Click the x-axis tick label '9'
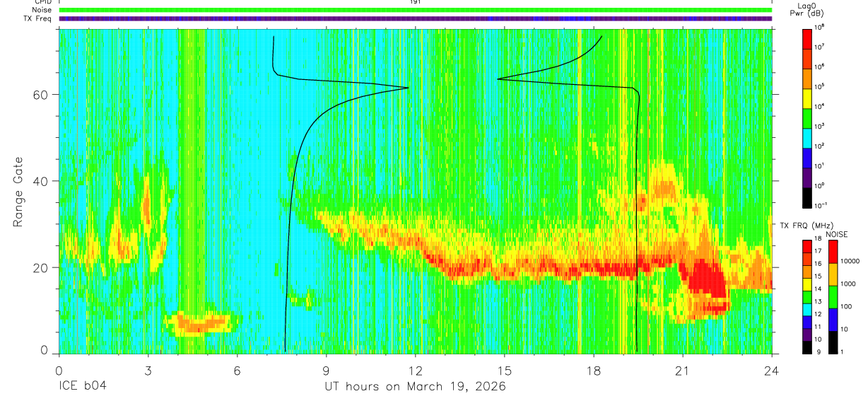The image size is (868, 401). point(326,371)
